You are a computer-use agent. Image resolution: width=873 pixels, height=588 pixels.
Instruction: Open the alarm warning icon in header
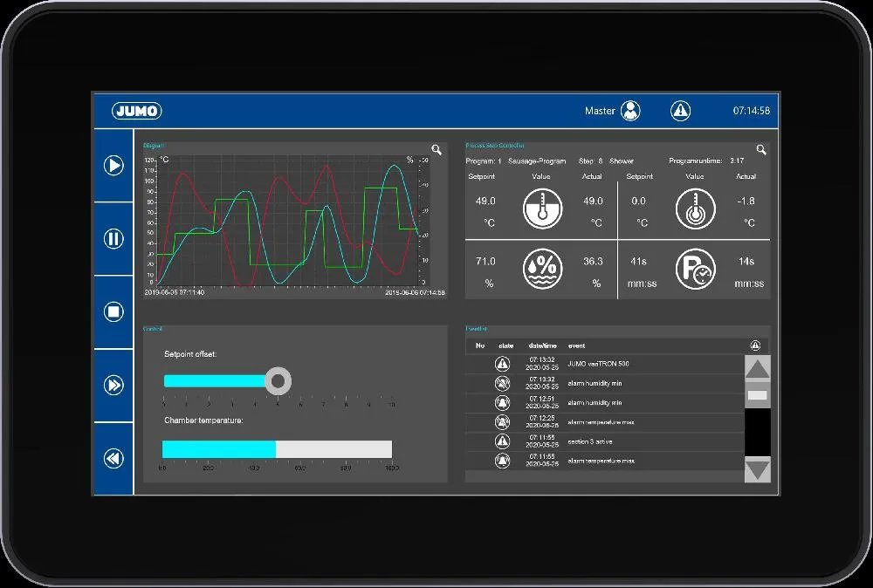[x=680, y=111]
